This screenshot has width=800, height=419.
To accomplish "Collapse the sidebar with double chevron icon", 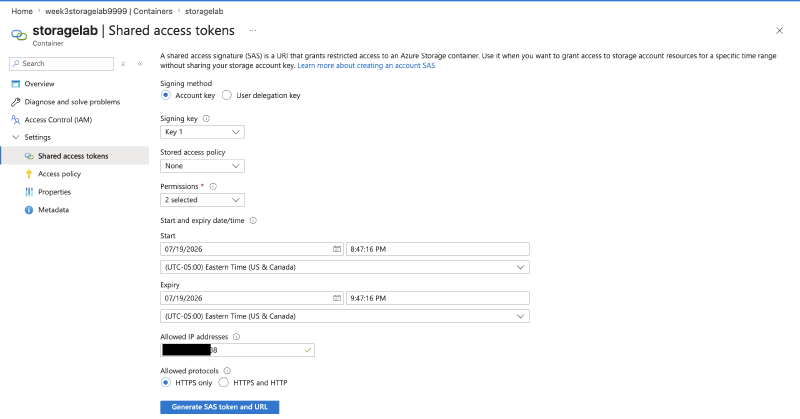I will pos(140,64).
